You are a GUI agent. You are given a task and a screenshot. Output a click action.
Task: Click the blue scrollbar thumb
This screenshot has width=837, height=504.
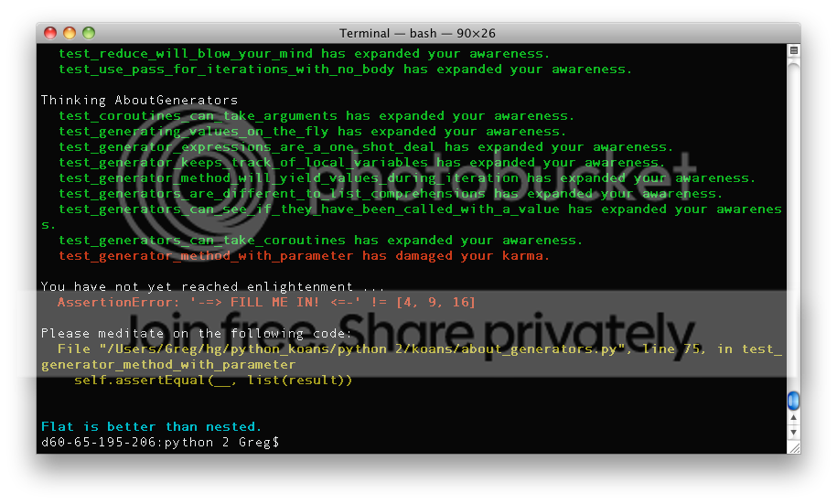(x=794, y=401)
